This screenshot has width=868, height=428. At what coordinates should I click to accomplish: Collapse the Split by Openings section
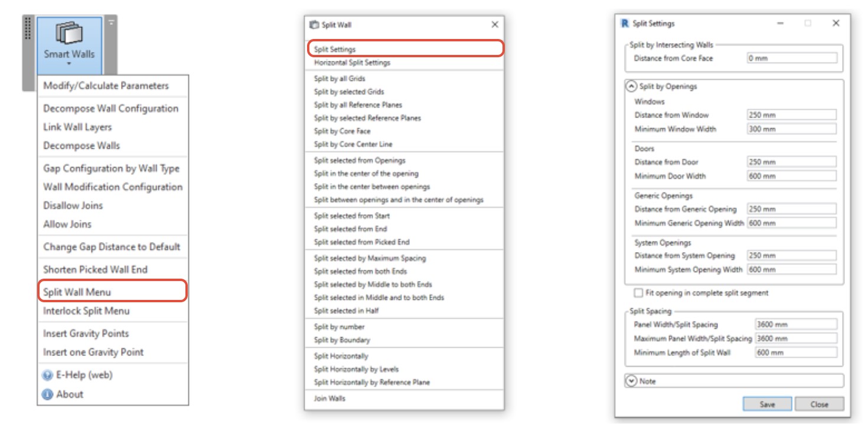(x=631, y=86)
